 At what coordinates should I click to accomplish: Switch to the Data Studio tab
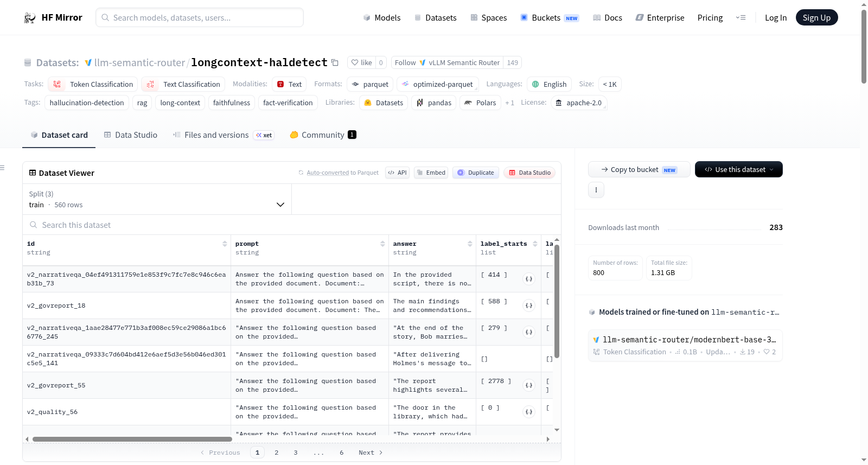pos(130,135)
